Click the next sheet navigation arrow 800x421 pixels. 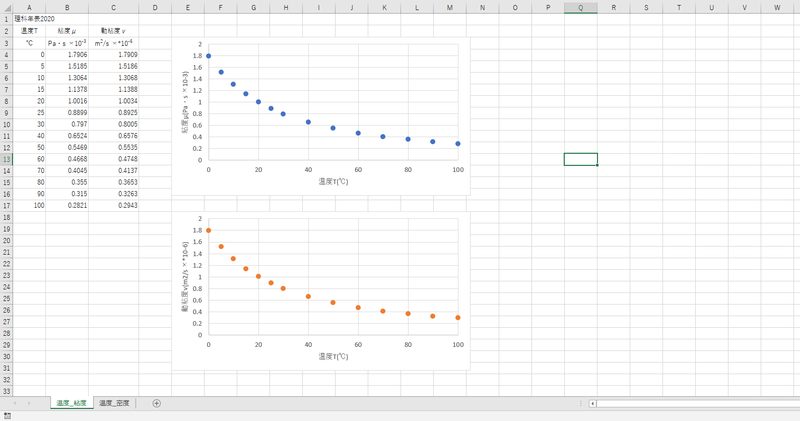point(29,403)
